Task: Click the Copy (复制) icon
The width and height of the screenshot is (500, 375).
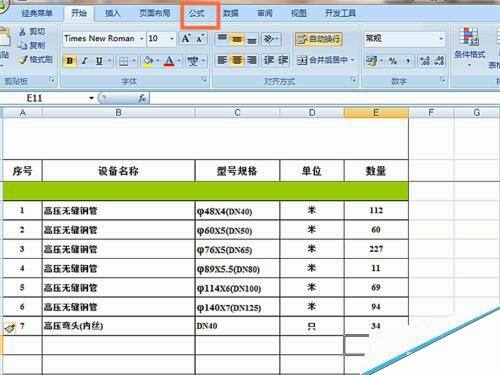Action: click(x=22, y=45)
